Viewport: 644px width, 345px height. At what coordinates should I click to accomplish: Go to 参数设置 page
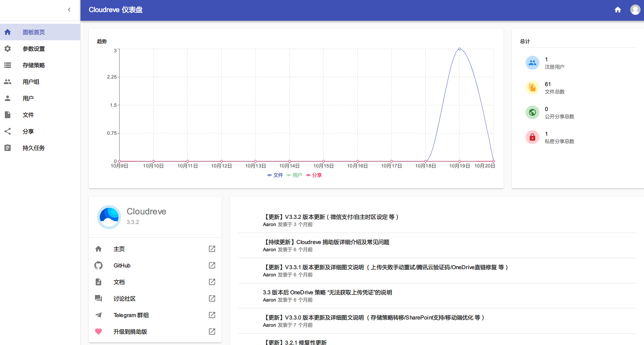[x=40, y=49]
